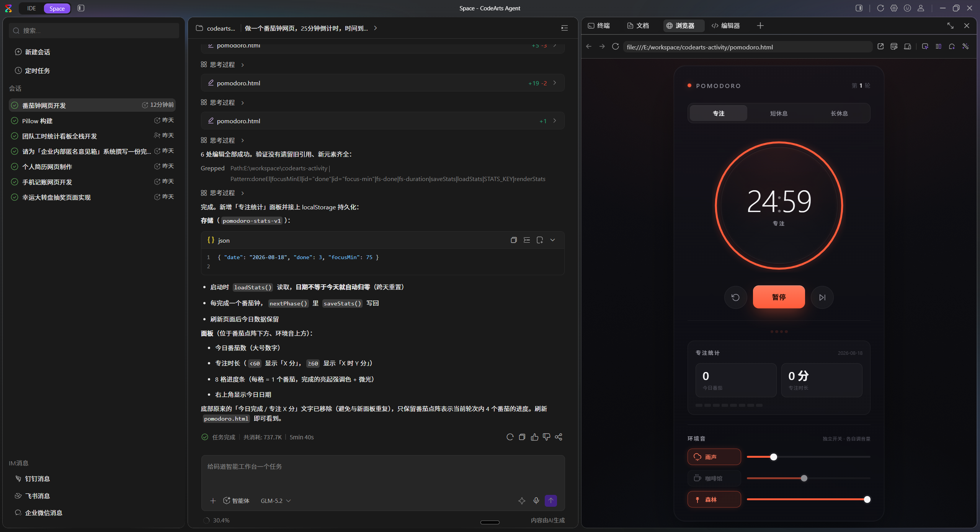Adjust the 森林 volume slider
Screen dimensions: 980x532
point(808,499)
